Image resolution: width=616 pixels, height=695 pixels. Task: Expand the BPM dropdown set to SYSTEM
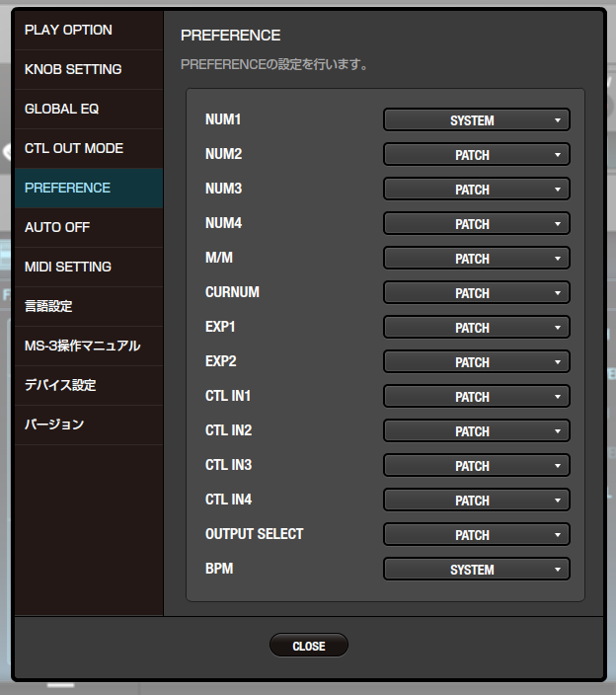pyautogui.click(x=476, y=570)
